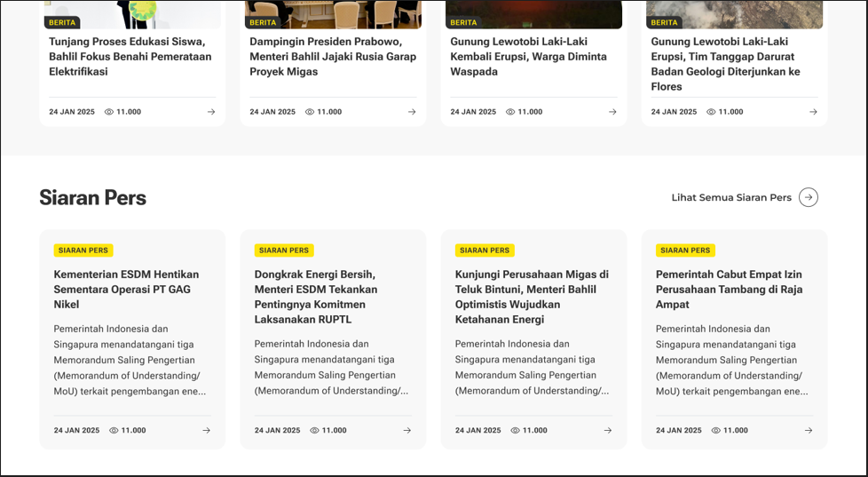Viewport: 868px width, 477px height.
Task: Click arrow icon on Dampingin Presiden Prabowo card
Action: coord(412,112)
